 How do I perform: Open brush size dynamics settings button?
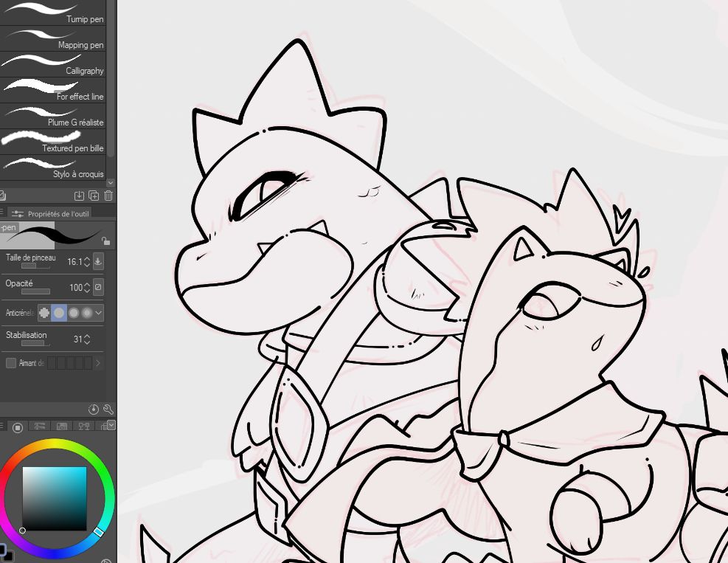pos(98,261)
